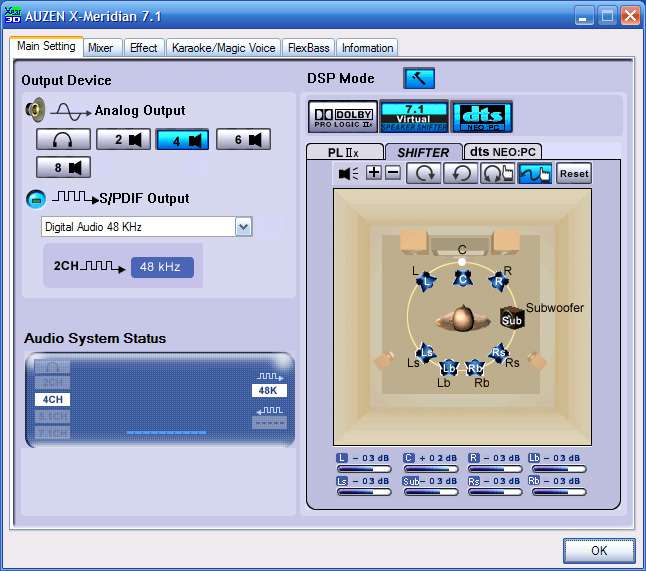
Task: Click the 4CH status indicator
Action: pos(52,399)
